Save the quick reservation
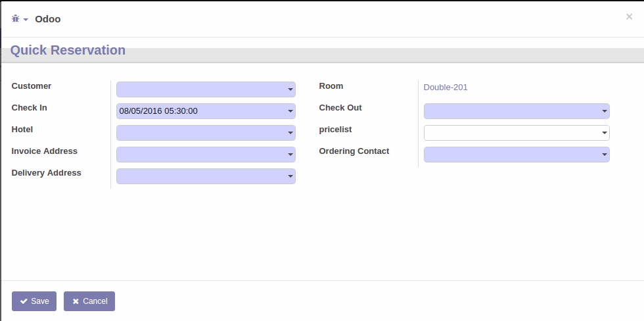The height and width of the screenshot is (321, 644). [34, 301]
